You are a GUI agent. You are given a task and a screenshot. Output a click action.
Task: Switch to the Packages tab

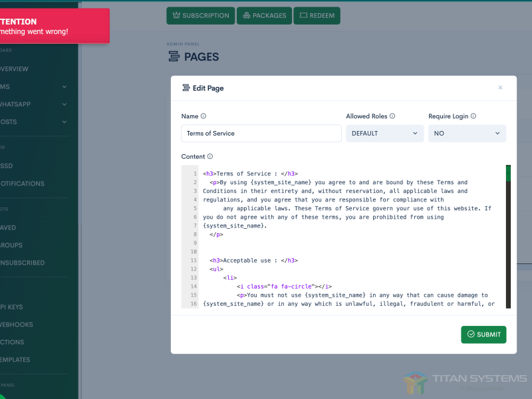coord(264,16)
